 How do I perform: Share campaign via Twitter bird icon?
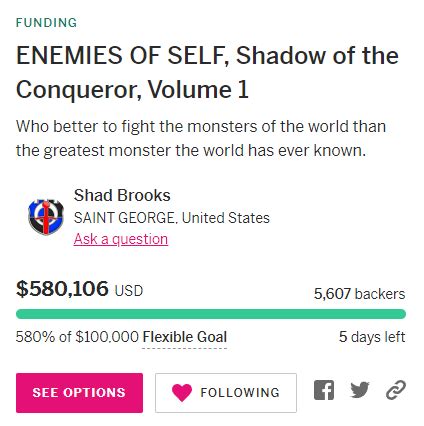pyautogui.click(x=360, y=390)
